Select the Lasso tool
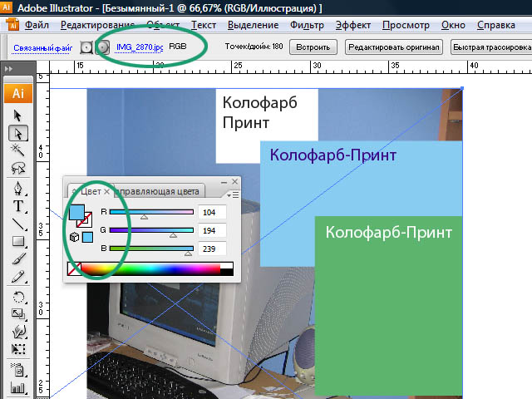 click(x=17, y=168)
